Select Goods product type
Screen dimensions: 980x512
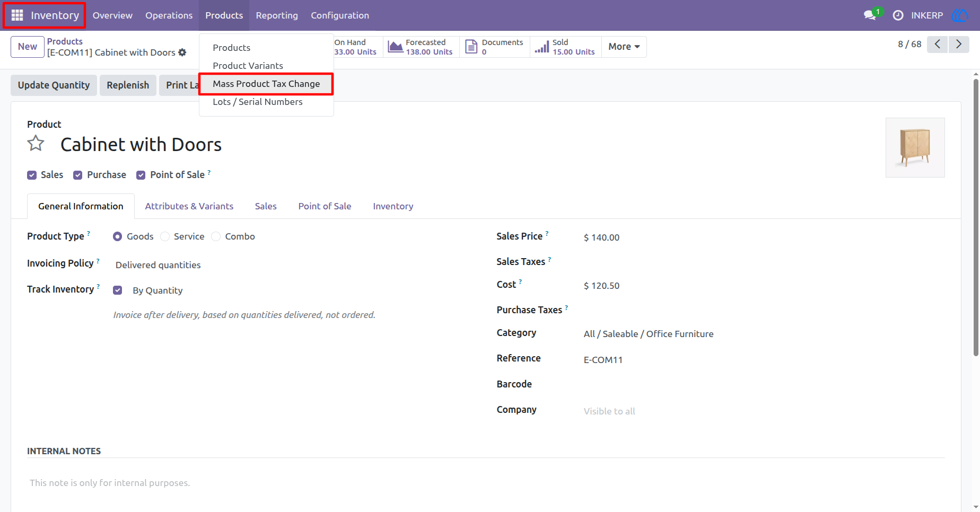click(118, 236)
